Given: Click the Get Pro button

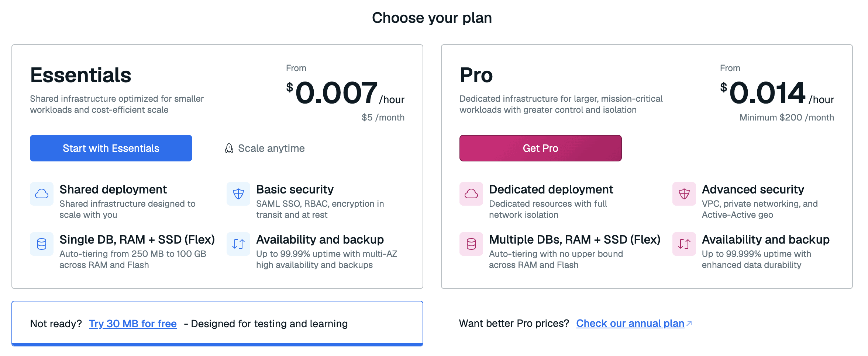Looking at the screenshot, I should click(540, 148).
